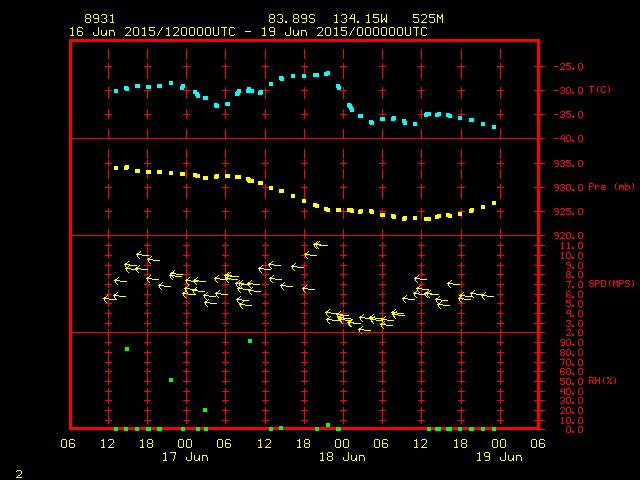The image size is (640, 480).
Task: Click the "Pre (mb)" pressure axis label
Action: 611,187
